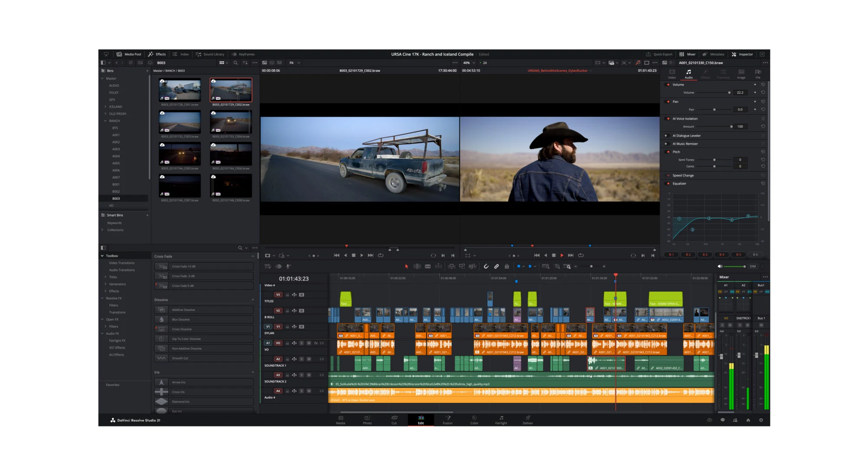Screen dimensions: 868x475
Task: Toggle the AI Voice Isolation switch
Action: point(667,118)
